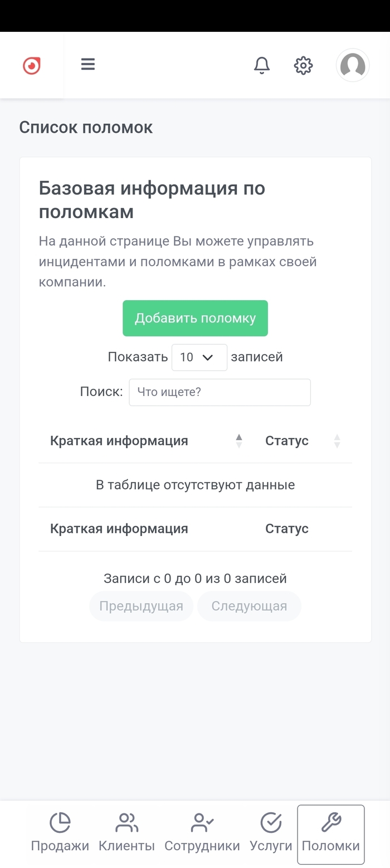Screen dimensions: 390x868
Task: Sort by Статус column arrows
Action: point(337,441)
